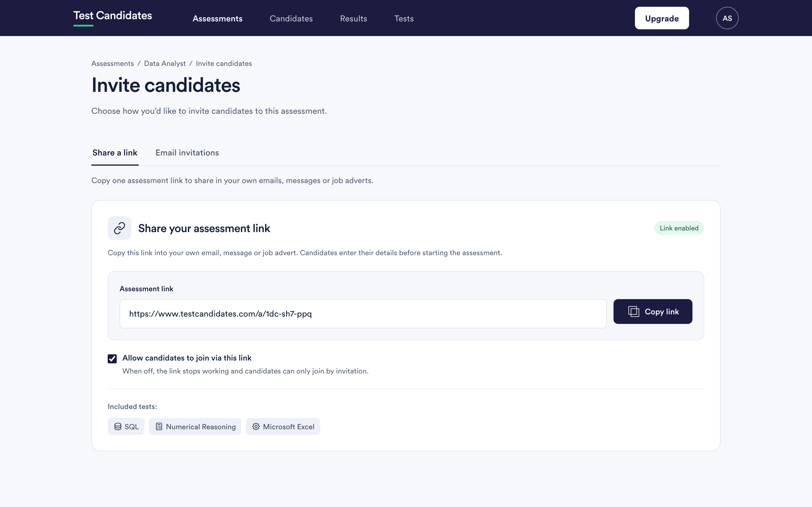812x507 pixels.
Task: Click the Numerical Reasoning calculator icon
Action: [x=159, y=426]
